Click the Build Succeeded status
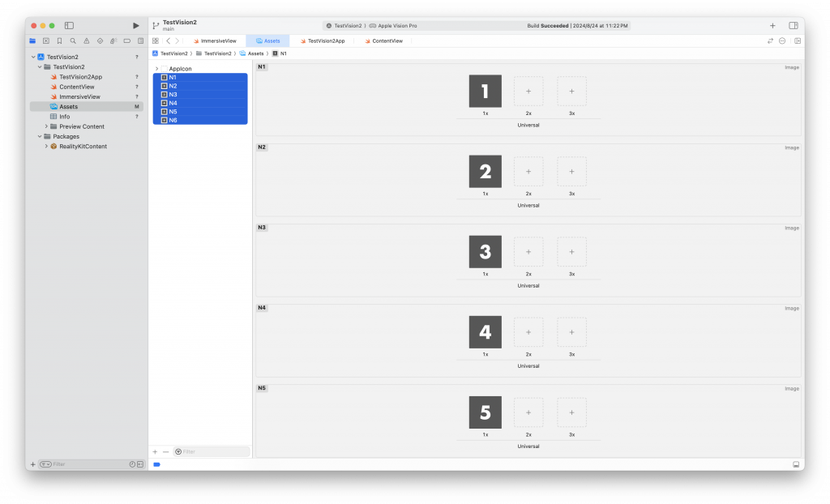Screen dimensions: 830x504 (x=577, y=25)
